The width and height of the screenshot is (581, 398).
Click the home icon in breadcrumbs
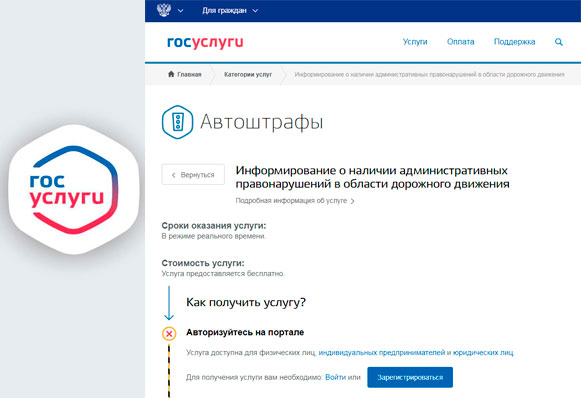(171, 74)
